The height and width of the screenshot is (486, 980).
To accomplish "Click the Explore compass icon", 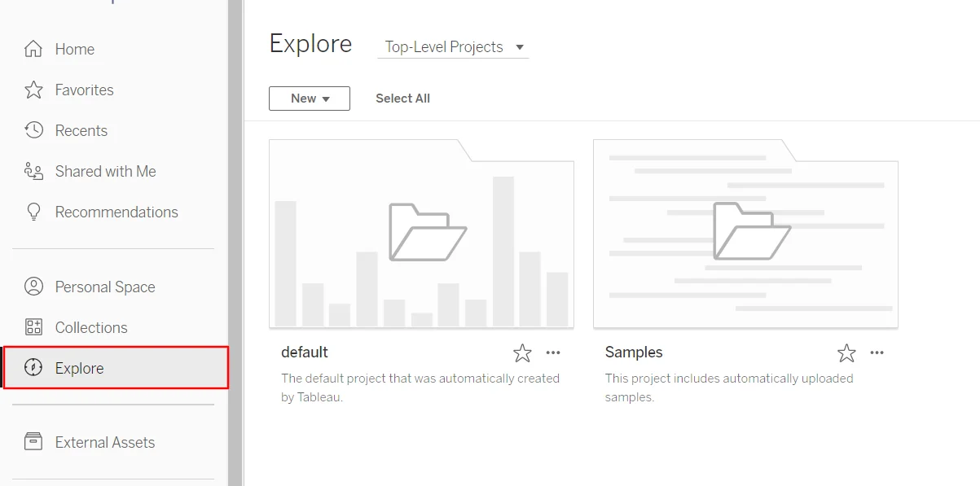I will 33,368.
